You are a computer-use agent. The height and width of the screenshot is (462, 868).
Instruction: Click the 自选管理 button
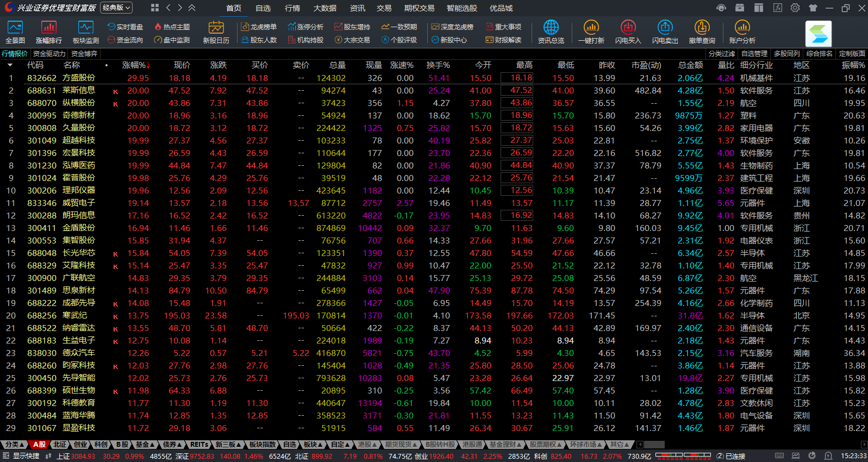[x=754, y=54]
